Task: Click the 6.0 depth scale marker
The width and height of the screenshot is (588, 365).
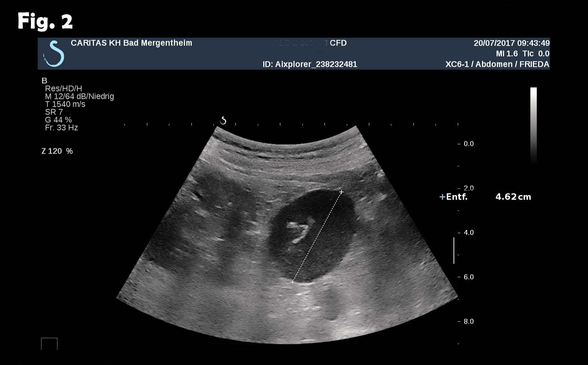Action: [468, 277]
